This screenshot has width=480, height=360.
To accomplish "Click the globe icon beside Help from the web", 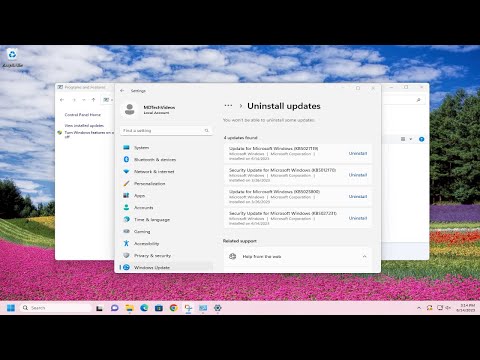I will (233, 256).
